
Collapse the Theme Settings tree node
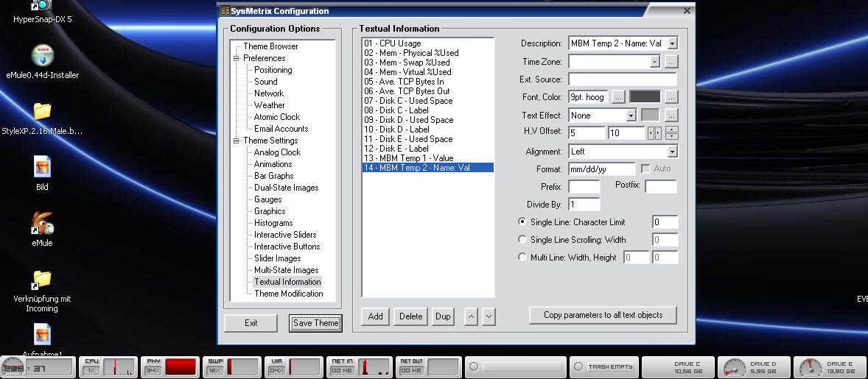click(237, 141)
